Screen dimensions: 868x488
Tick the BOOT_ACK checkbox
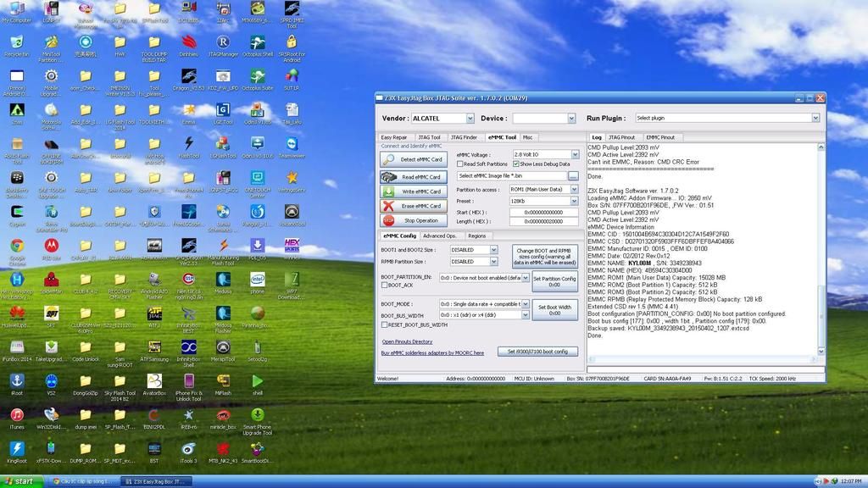tap(384, 285)
